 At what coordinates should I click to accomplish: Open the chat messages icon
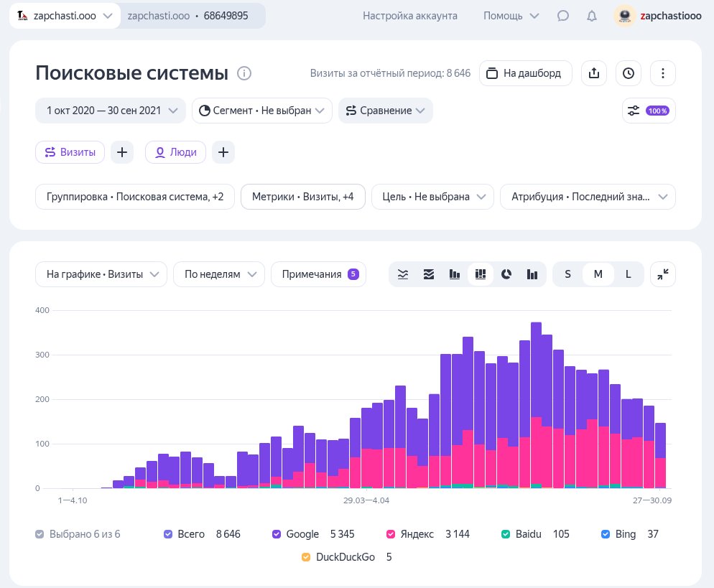pyautogui.click(x=564, y=16)
